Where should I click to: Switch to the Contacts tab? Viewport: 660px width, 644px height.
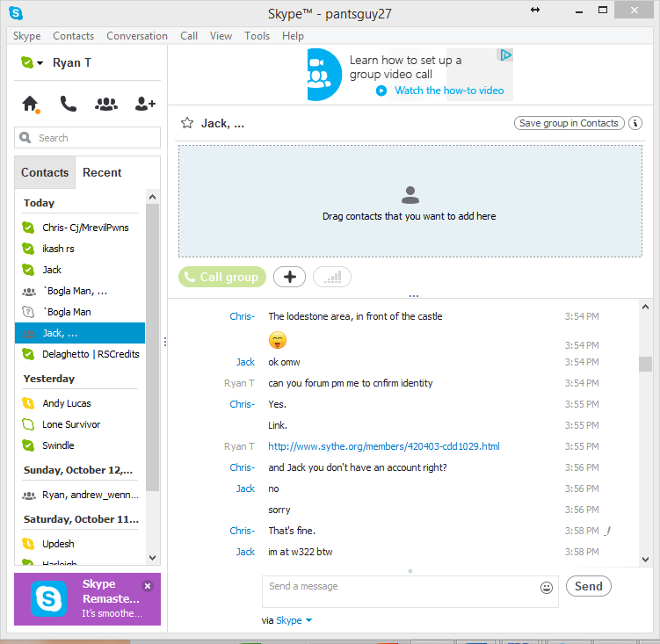click(x=45, y=172)
